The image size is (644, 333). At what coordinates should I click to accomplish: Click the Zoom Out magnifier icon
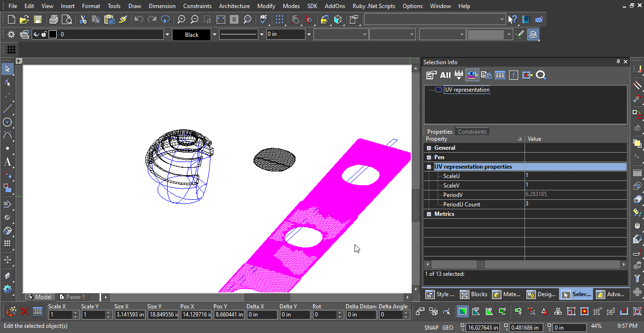[195, 19]
